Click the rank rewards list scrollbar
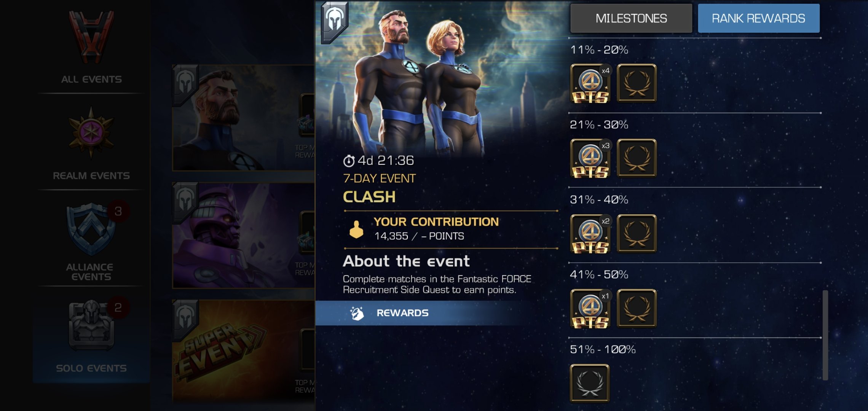Viewport: 868px width, 411px height. point(825,335)
